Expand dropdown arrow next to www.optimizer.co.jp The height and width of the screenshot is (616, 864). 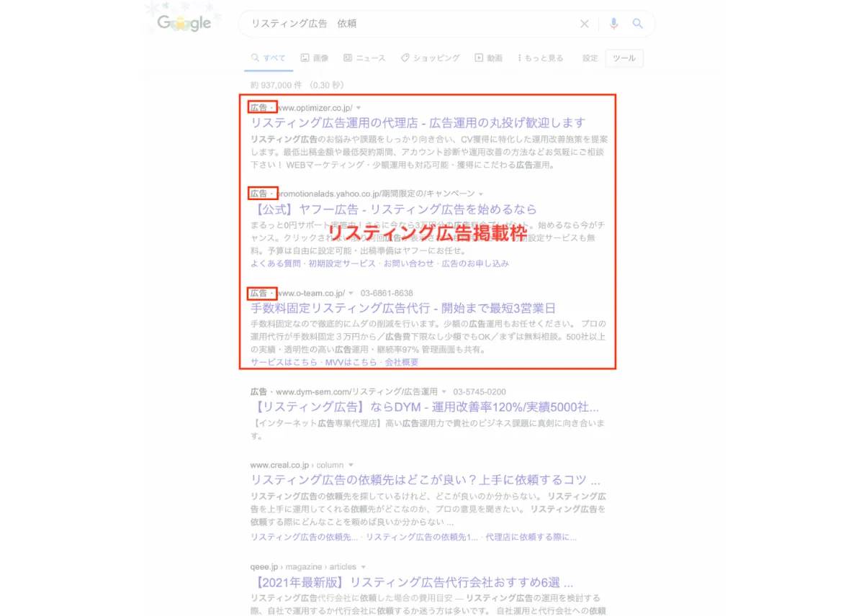[x=359, y=108]
